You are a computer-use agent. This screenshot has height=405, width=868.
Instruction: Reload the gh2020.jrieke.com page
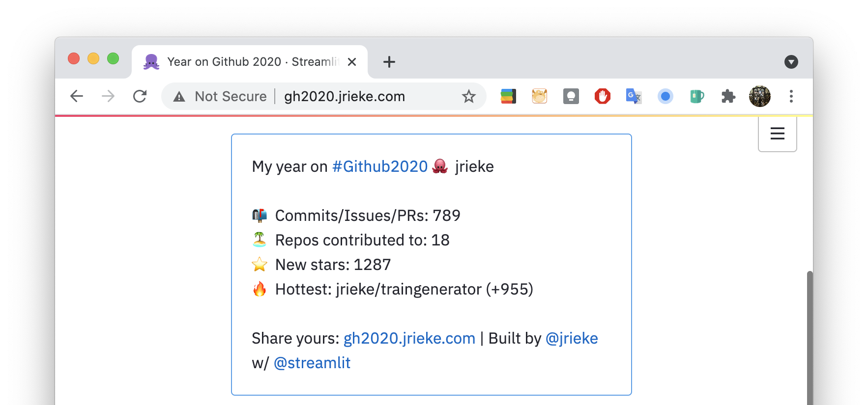[140, 96]
